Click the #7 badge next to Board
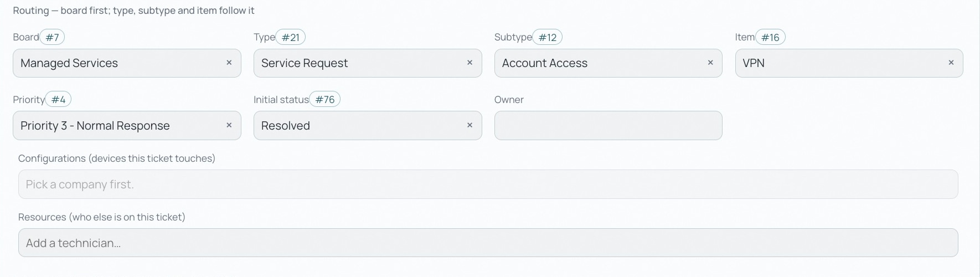This screenshot has height=277, width=980. tap(53, 37)
